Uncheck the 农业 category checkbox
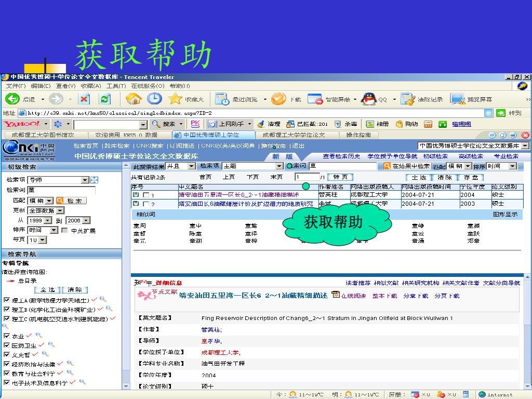 click(x=6, y=336)
